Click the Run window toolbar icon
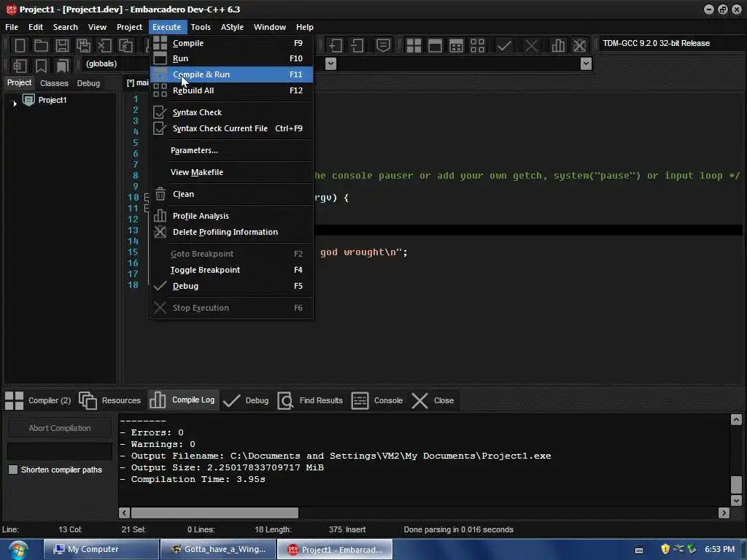Screen dimensions: 747x560 [435, 46]
